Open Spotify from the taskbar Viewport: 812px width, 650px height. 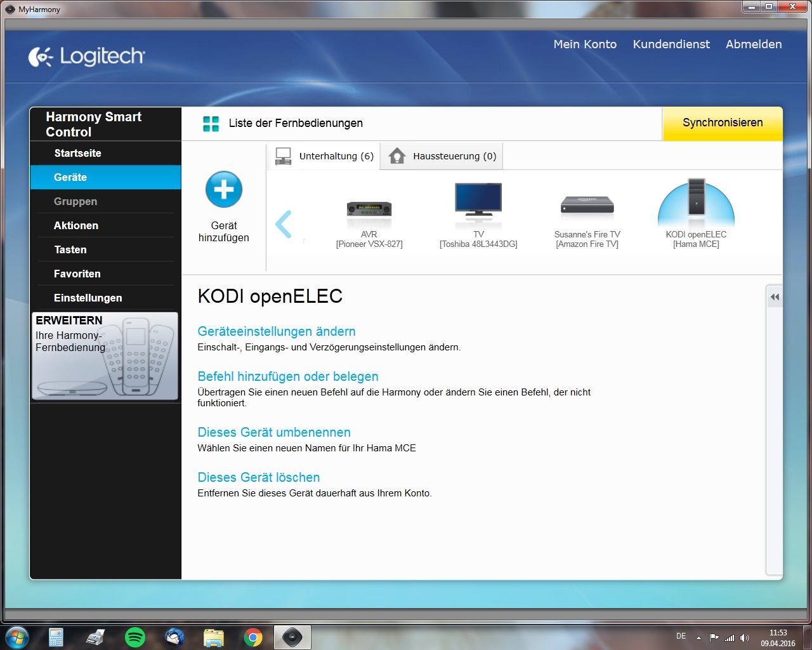(x=135, y=637)
